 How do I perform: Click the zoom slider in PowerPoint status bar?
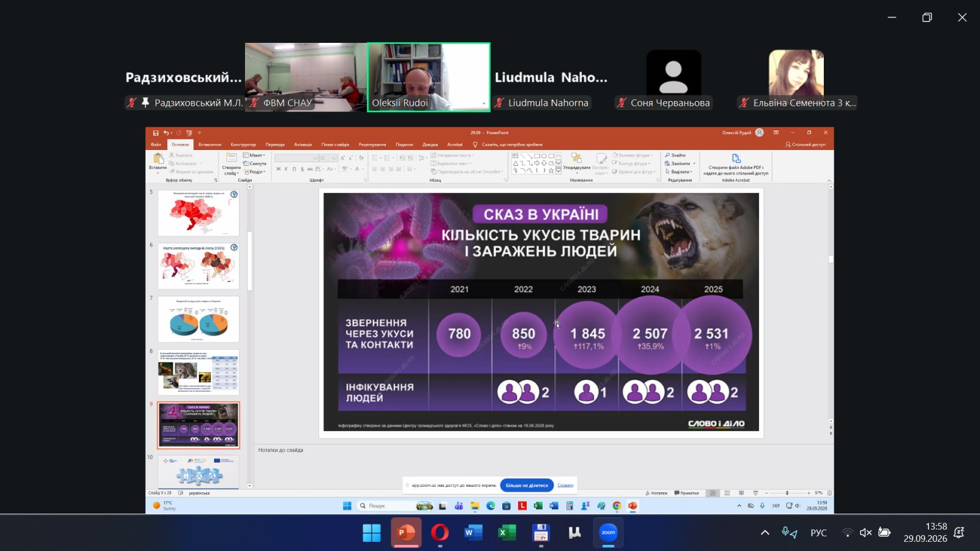click(787, 493)
